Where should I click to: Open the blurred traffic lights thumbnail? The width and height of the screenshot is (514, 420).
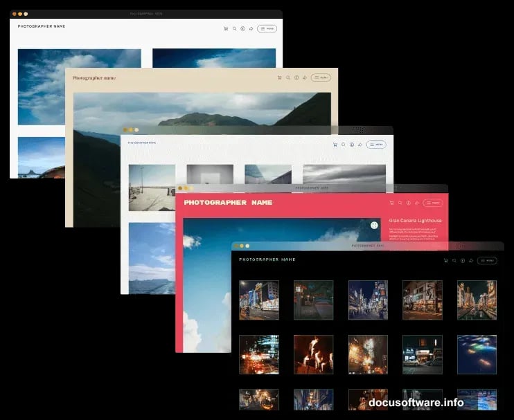(x=259, y=354)
